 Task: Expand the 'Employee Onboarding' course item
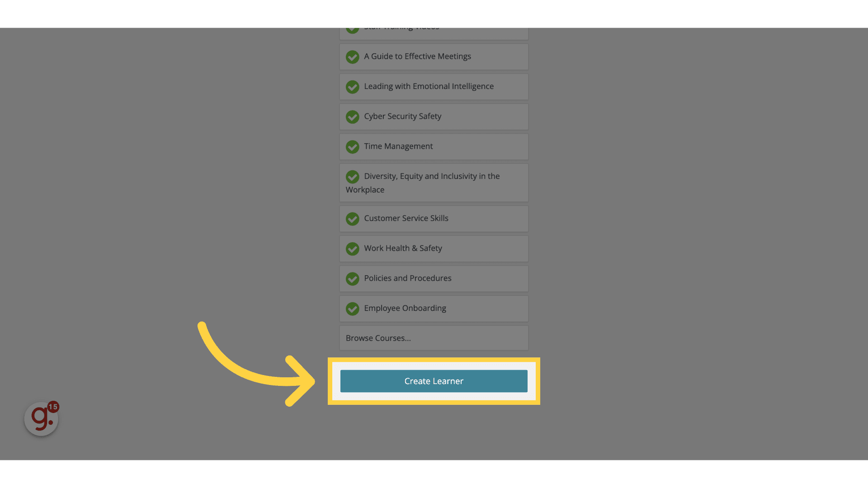click(x=434, y=308)
